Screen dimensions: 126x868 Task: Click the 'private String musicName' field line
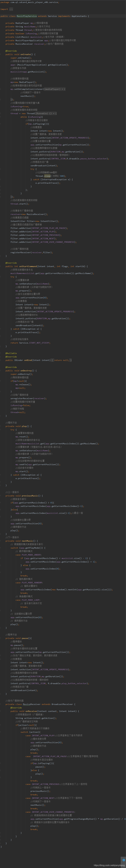(28, 26)
